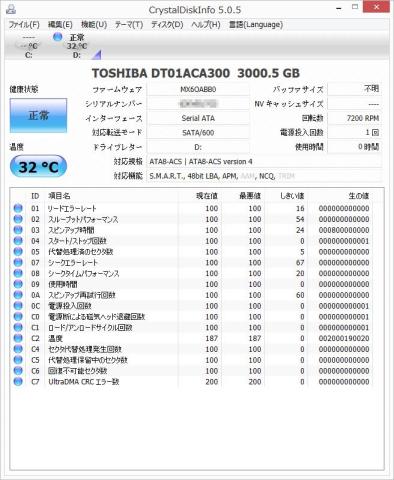Click the drive letter field showing D:
Viewport: 394px width, 480px height.
[198, 147]
